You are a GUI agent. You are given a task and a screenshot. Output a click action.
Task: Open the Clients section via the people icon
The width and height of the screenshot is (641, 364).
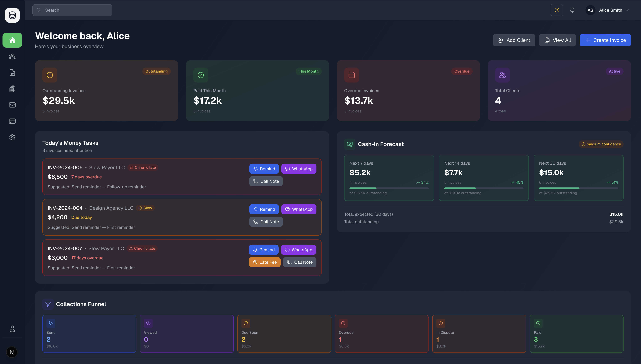pos(12,56)
